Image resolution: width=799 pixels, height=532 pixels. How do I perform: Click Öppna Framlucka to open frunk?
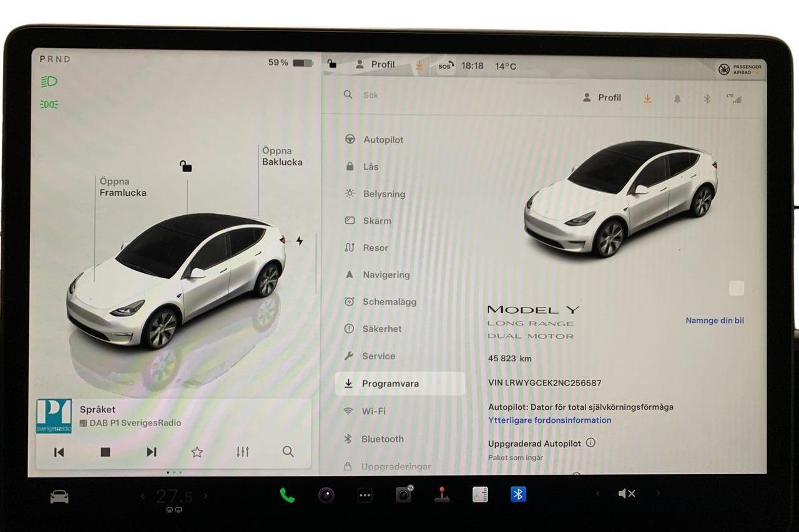tap(123, 187)
